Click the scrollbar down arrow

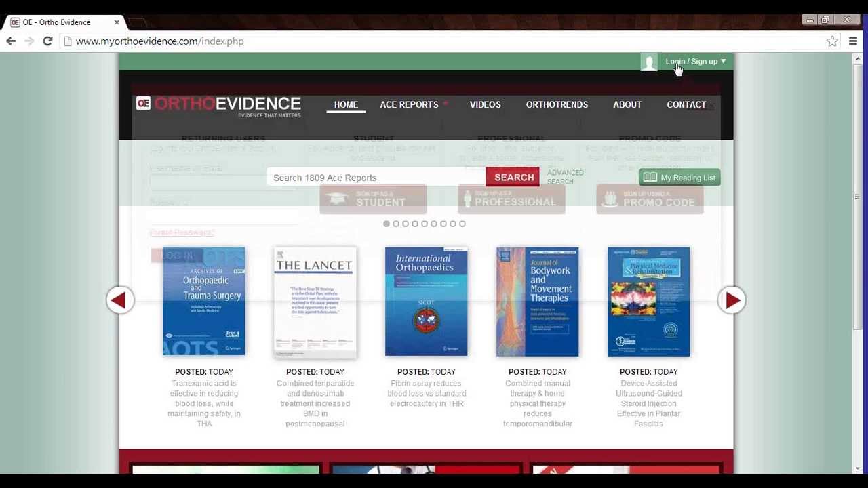click(856, 468)
